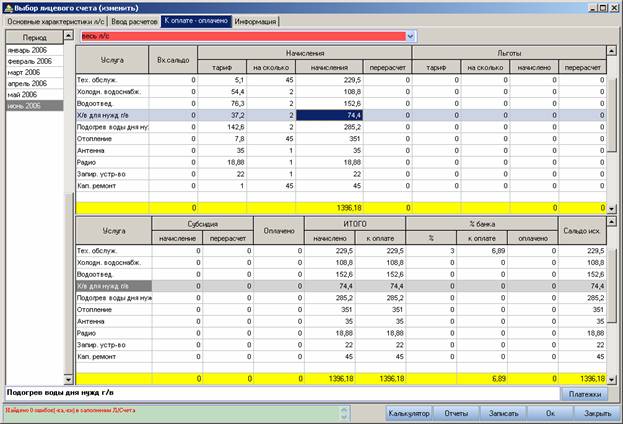Select Отопление row in upper table
The width and height of the screenshot is (623, 424).
click(x=341, y=139)
